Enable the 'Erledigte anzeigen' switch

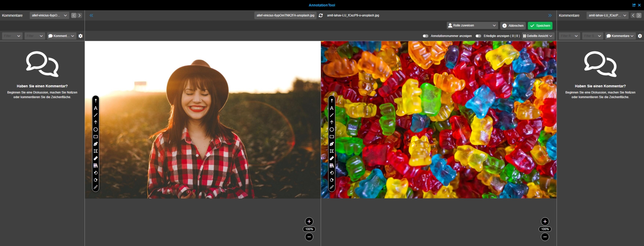pos(478,36)
